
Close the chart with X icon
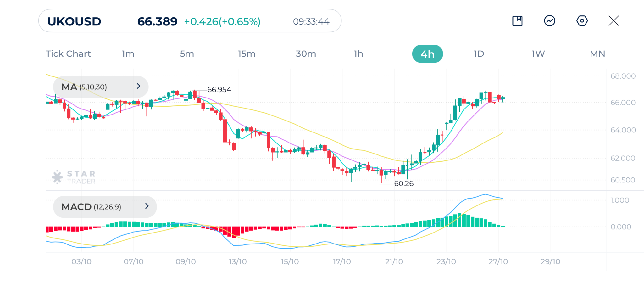pos(613,21)
